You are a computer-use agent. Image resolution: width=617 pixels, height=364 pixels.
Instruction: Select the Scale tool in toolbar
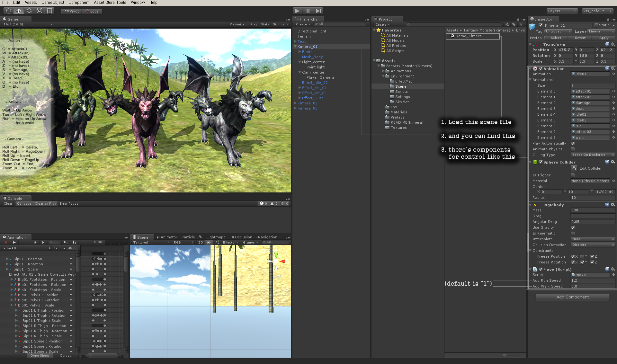coord(39,11)
